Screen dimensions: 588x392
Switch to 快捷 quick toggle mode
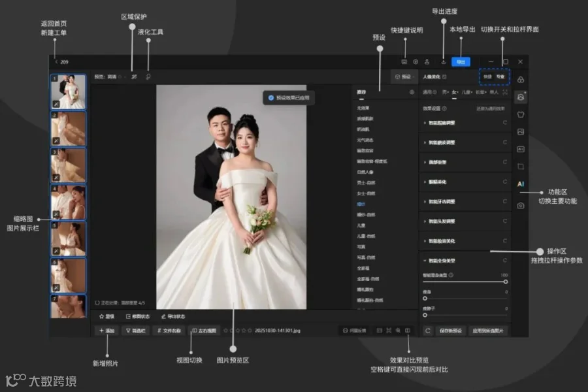(487, 76)
